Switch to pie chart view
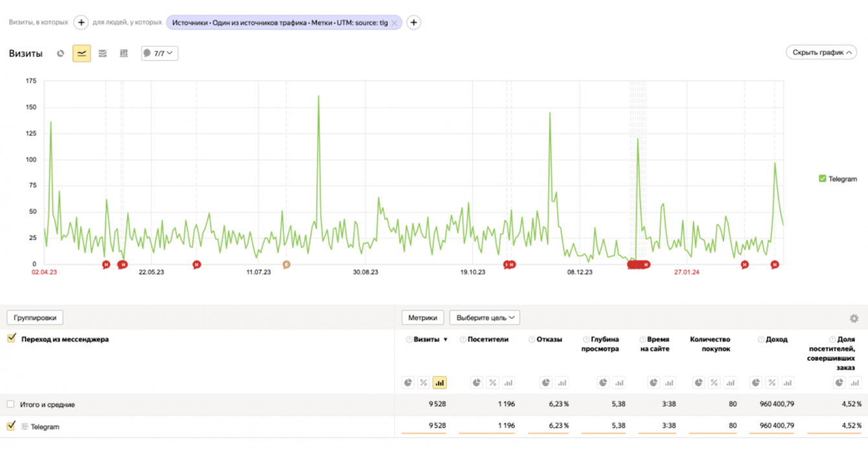 60,53
